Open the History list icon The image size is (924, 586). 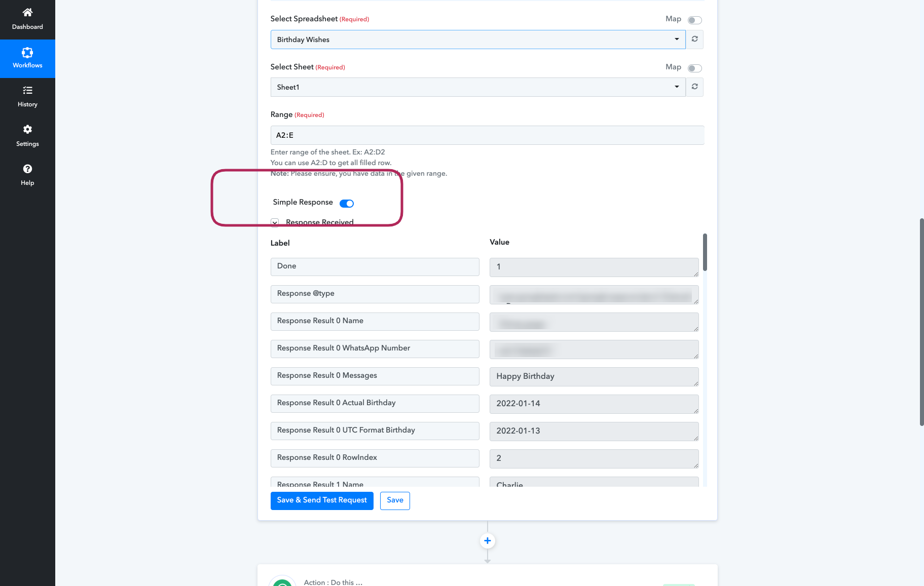coord(27,90)
